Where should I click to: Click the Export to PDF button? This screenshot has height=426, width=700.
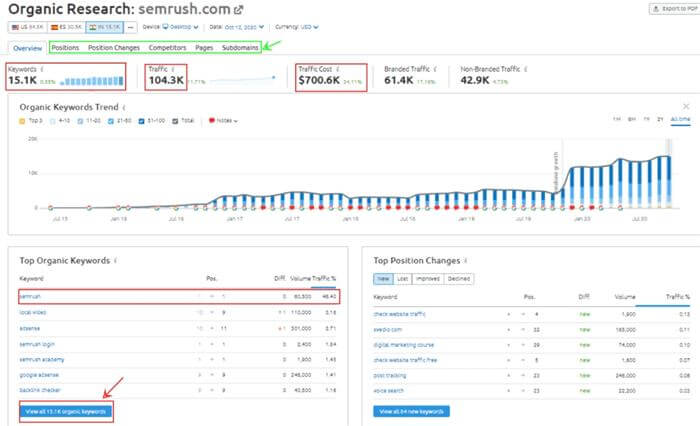click(x=675, y=8)
